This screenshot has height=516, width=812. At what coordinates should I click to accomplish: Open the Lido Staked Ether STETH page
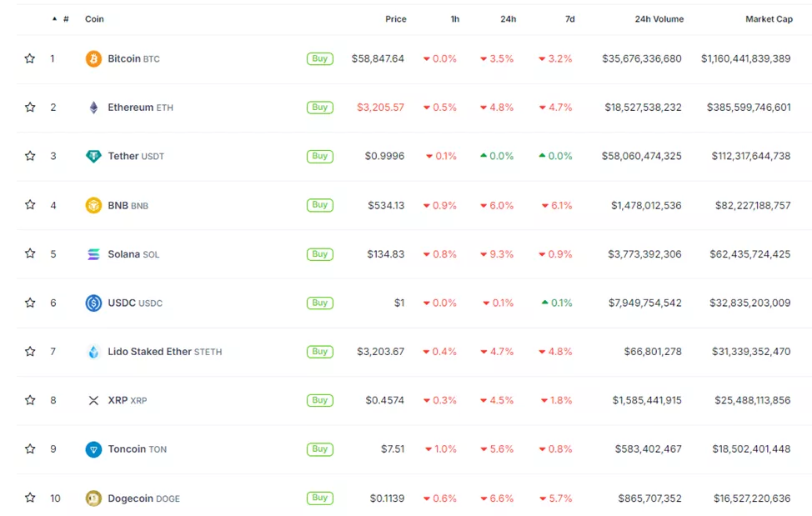[165, 352]
